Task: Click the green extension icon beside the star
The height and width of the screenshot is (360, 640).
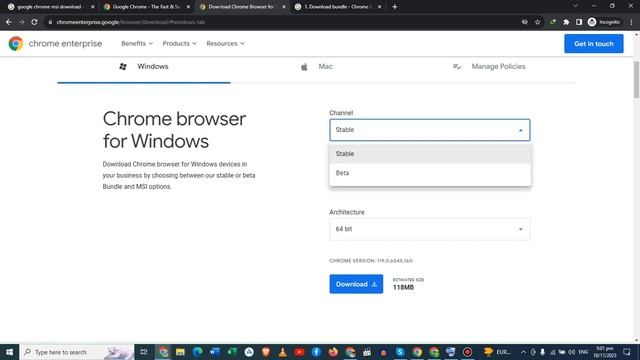Action: pos(553,22)
